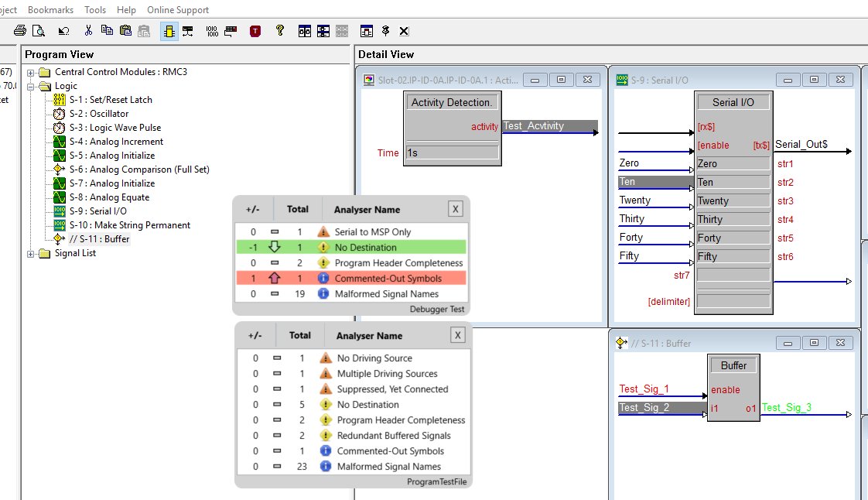Close the Debugger Test analyser panel
This screenshot has height=500, width=868.
tap(455, 209)
